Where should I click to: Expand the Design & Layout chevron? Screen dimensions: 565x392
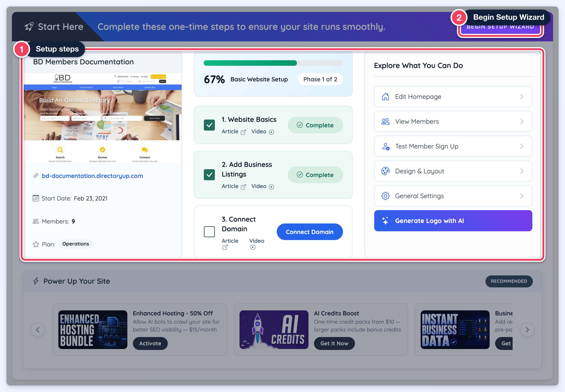tap(522, 171)
